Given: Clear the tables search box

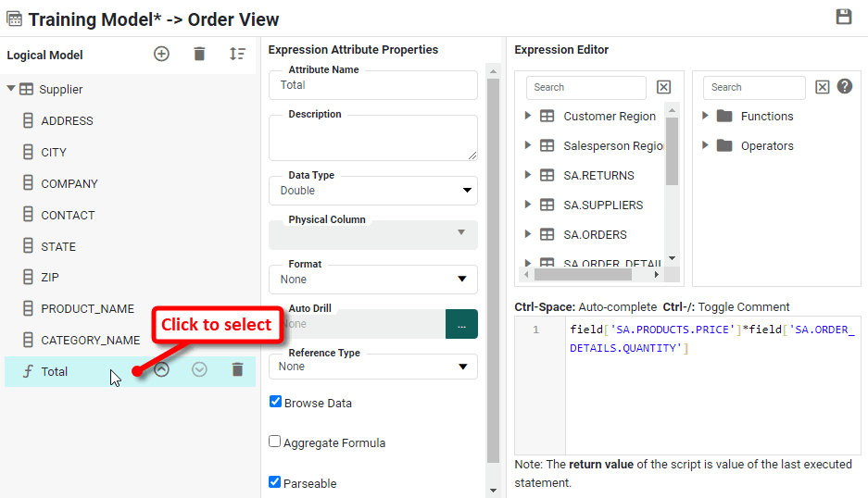Looking at the screenshot, I should click(663, 87).
